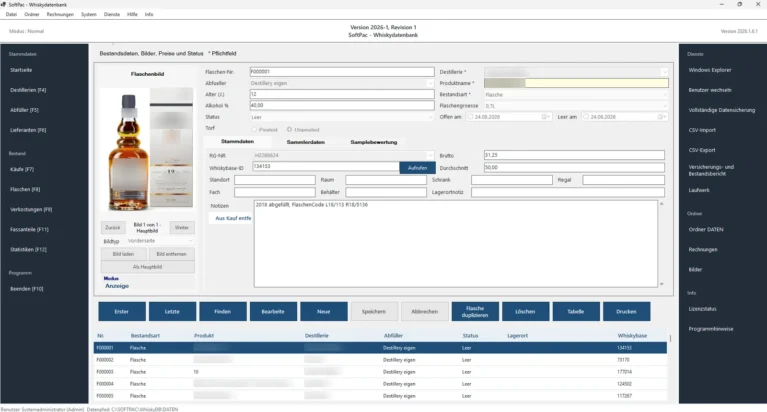Click the Bearbeite button
The height and width of the screenshot is (412, 767).
tap(273, 312)
